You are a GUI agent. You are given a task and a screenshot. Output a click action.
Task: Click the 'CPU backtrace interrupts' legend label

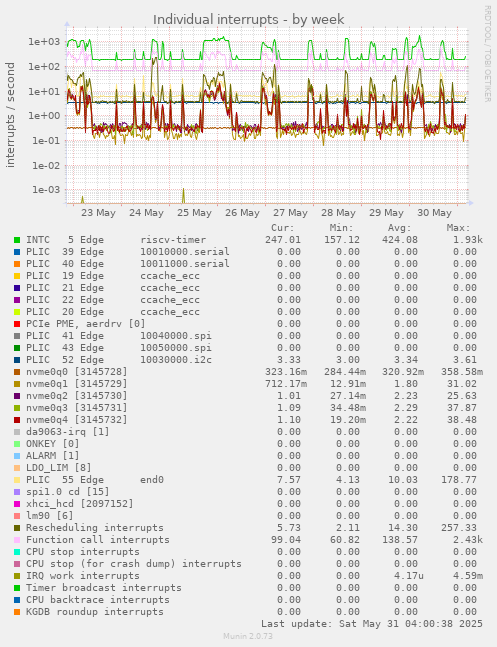(98, 600)
